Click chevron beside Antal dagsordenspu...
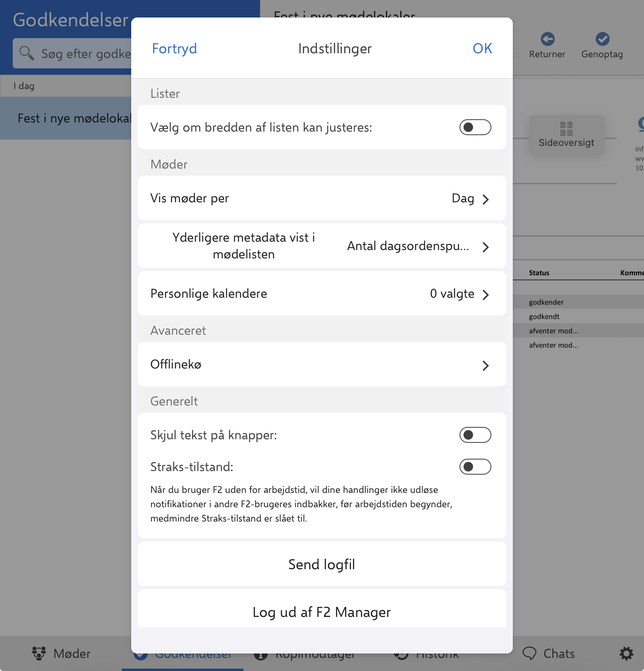Screen dimensions: 644x671 coord(485,247)
